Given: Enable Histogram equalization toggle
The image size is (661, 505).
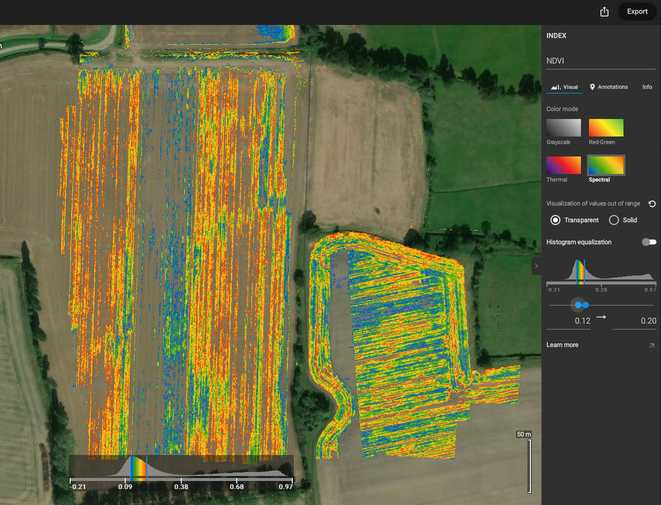Looking at the screenshot, I should (650, 242).
